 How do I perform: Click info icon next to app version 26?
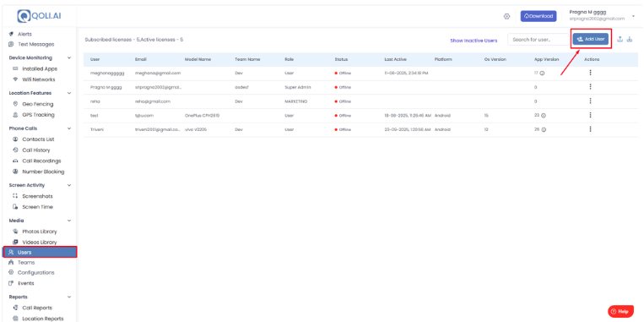pos(544,129)
